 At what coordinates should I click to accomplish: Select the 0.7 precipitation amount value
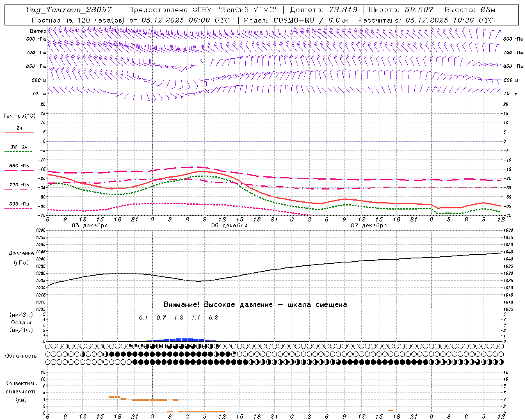tap(161, 317)
